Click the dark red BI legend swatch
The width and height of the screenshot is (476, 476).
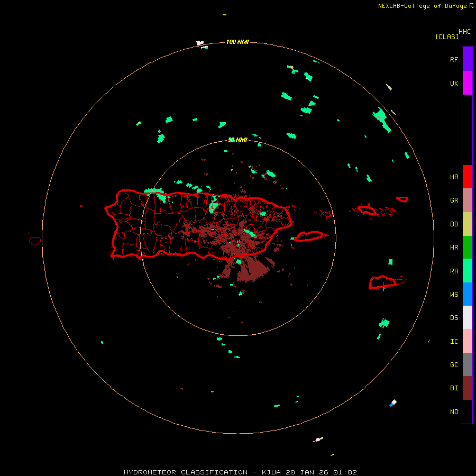(467, 388)
